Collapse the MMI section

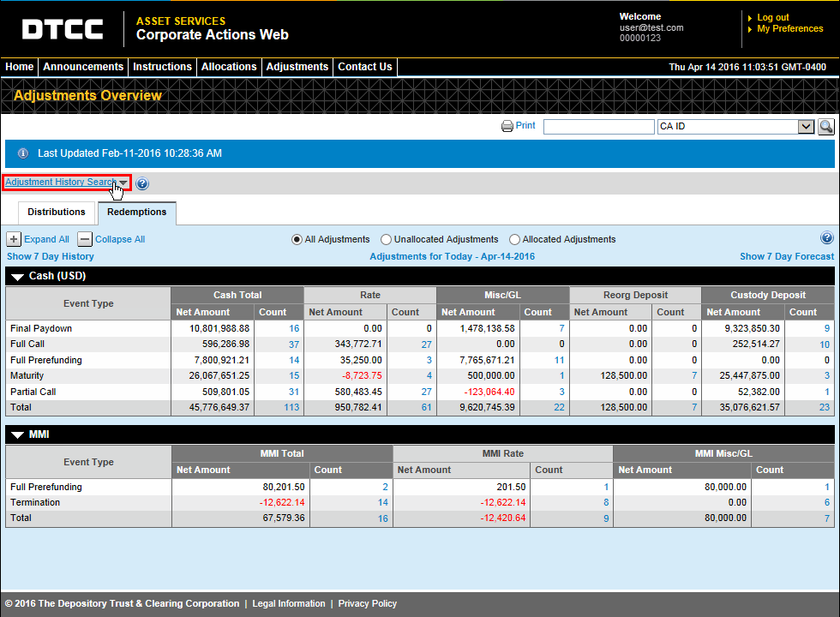click(18, 435)
